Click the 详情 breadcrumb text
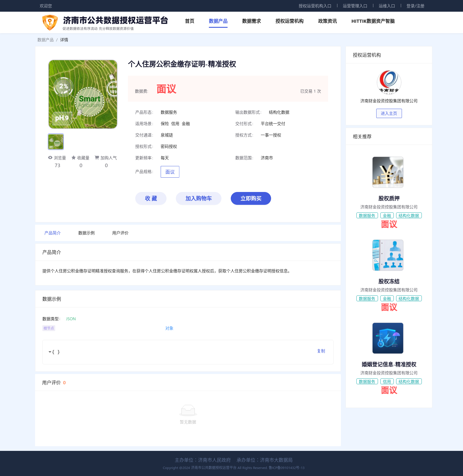 (x=64, y=40)
